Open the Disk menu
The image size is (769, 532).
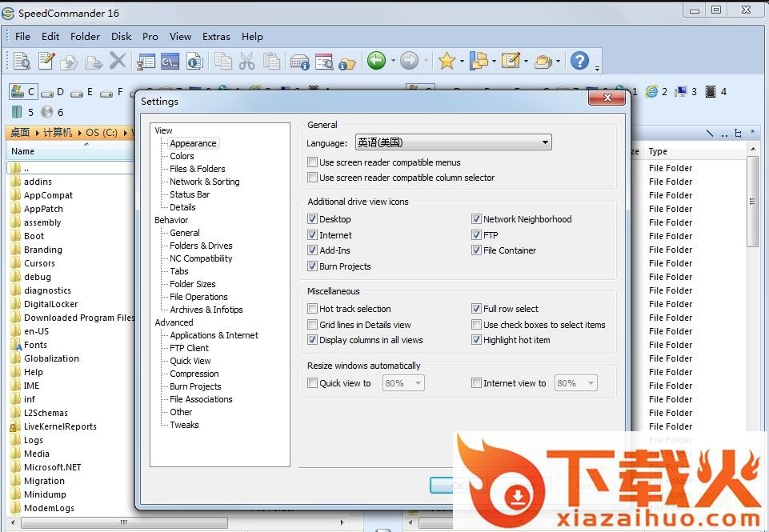point(121,36)
